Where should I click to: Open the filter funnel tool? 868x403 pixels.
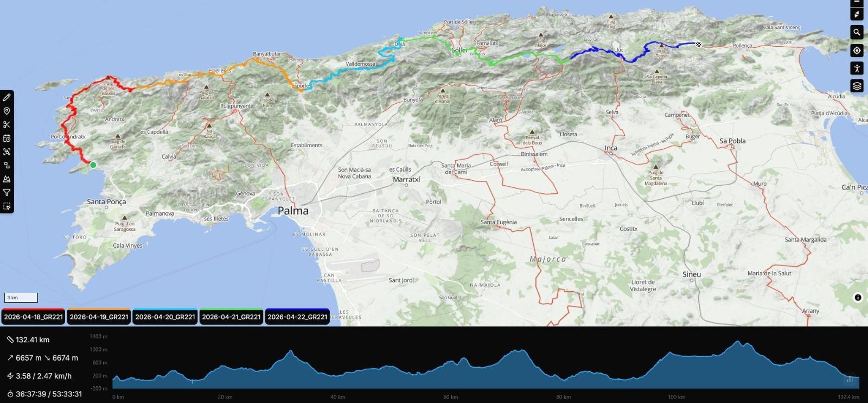[7, 193]
